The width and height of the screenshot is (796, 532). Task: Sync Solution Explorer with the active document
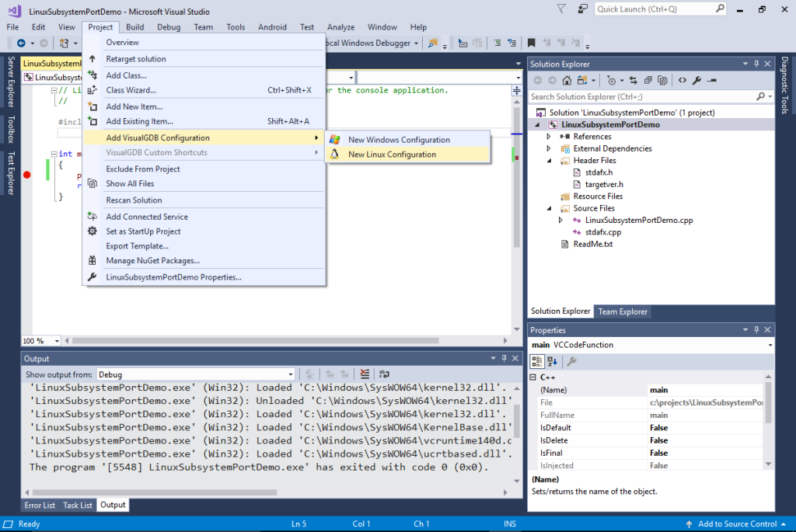click(x=633, y=80)
